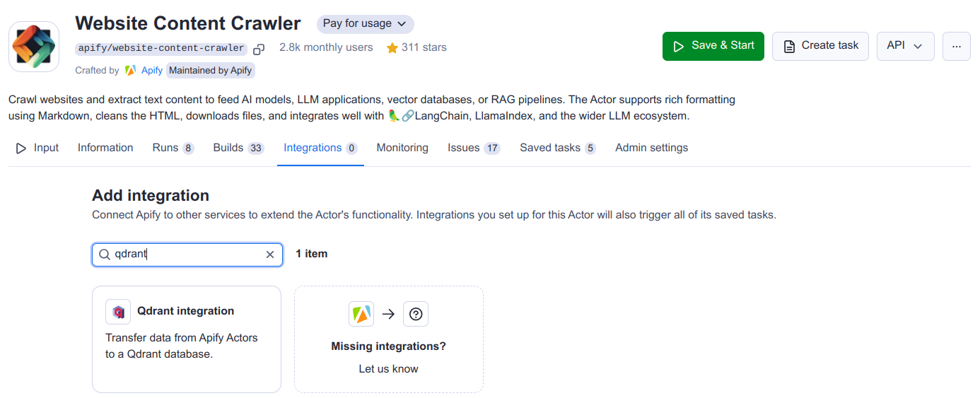
Task: Expand the Pay for usage dropdown
Action: (365, 24)
